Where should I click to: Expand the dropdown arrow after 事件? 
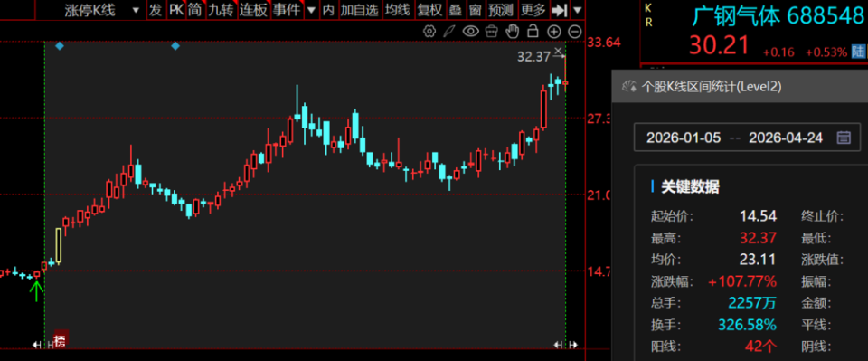311,10
